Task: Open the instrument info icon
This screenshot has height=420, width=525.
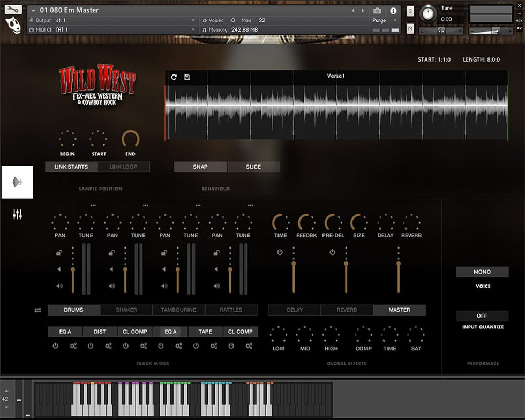Action: [393, 11]
